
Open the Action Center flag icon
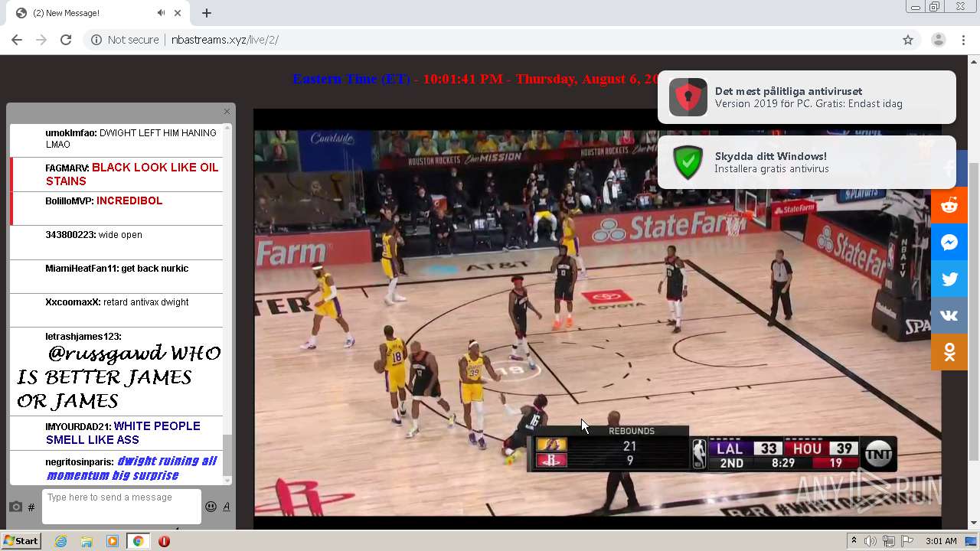tap(906, 541)
